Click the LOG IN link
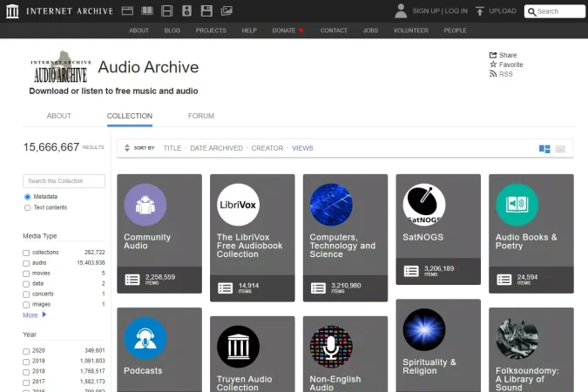The width and height of the screenshot is (588, 392). [x=456, y=10]
